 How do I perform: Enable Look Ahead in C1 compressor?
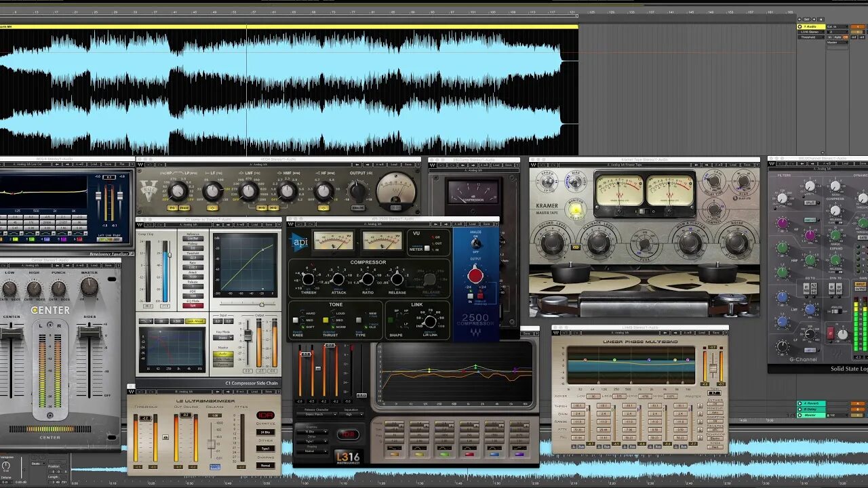tap(195, 321)
